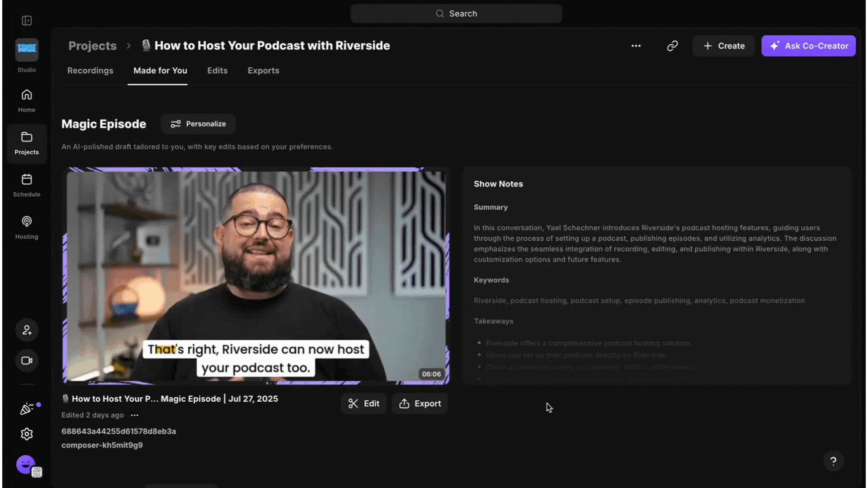Click the 06:06 duration badge
The width and height of the screenshot is (868, 488).
pos(431,374)
